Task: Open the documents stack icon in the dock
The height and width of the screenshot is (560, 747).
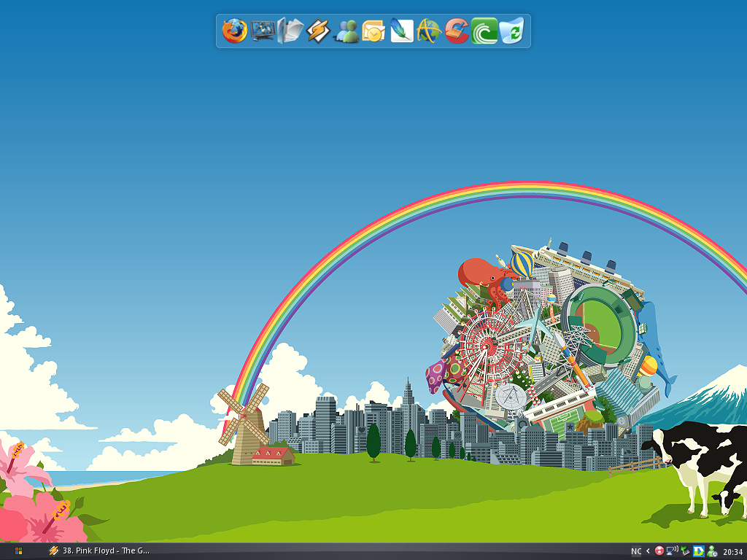Action: click(289, 32)
